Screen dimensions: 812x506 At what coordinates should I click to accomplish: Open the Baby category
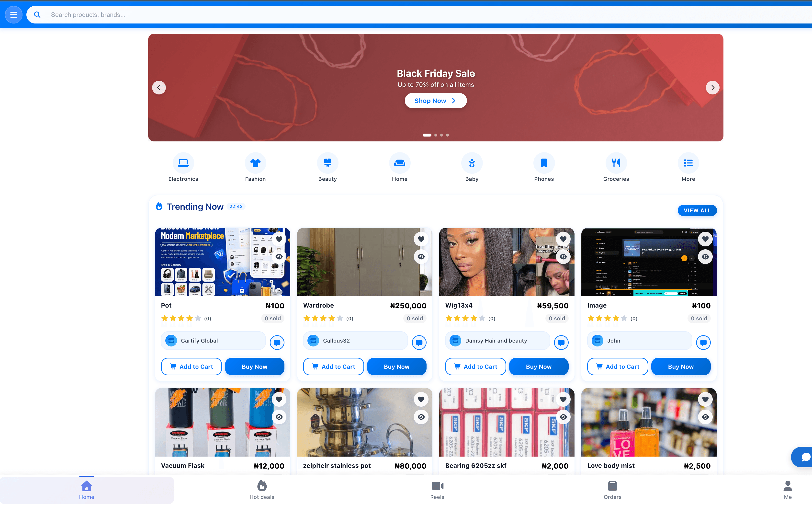[472, 167]
